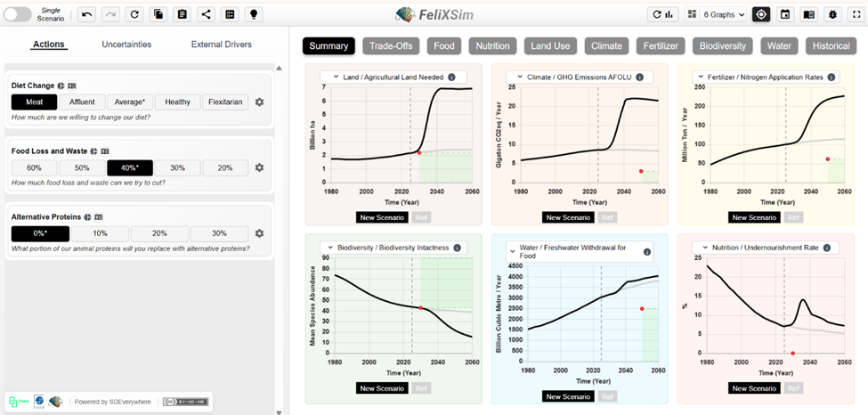
Task: Click the undo arrow in the toolbar
Action: click(86, 14)
